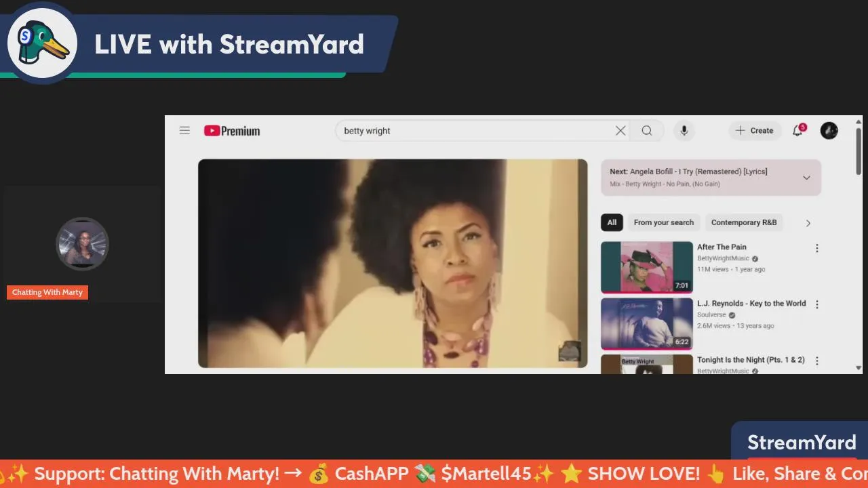Click the magnifying glass search button
The width and height of the screenshot is (868, 488).
(647, 131)
